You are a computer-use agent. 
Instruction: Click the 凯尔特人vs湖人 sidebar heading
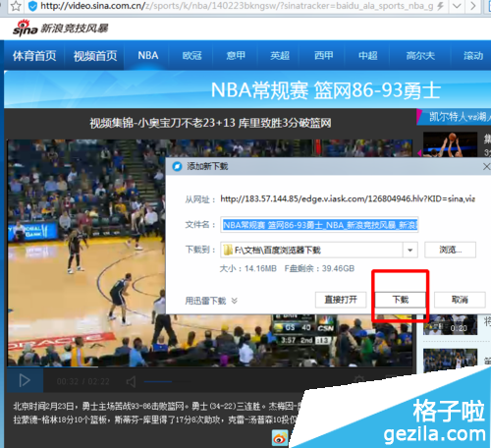click(x=460, y=117)
